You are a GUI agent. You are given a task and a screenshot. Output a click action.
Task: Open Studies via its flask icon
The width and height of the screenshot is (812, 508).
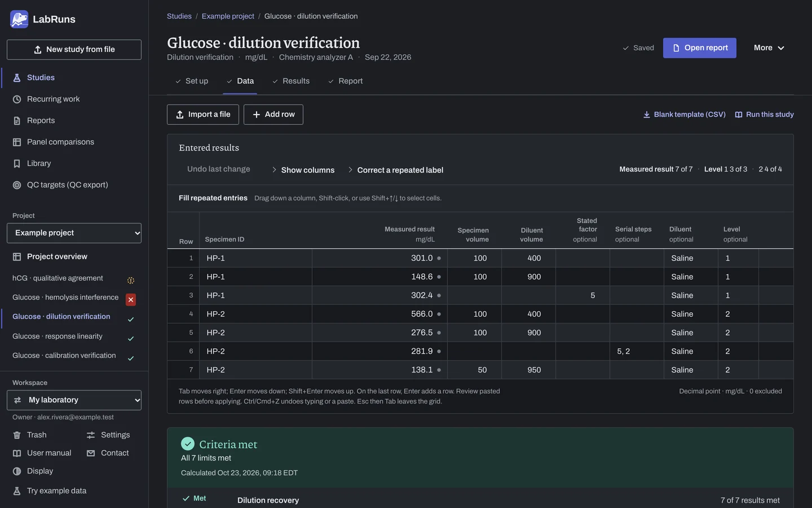point(17,78)
